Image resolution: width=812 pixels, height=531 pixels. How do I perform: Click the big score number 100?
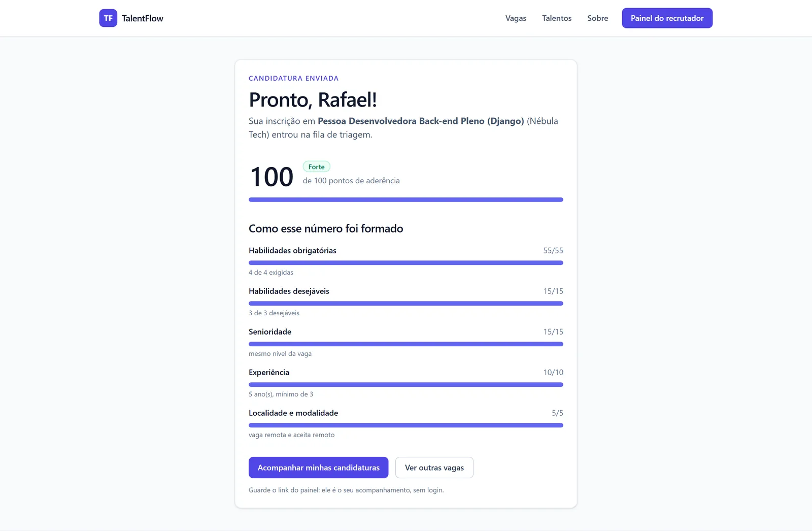pyautogui.click(x=272, y=177)
